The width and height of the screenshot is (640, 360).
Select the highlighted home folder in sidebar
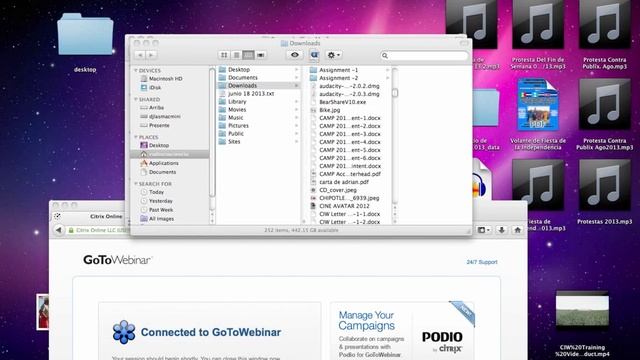coord(169,154)
